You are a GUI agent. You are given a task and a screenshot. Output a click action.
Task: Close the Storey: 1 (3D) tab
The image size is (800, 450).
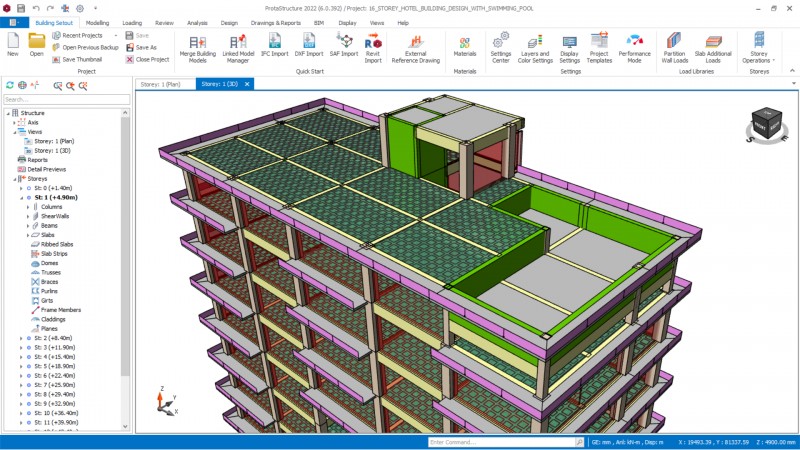click(247, 84)
